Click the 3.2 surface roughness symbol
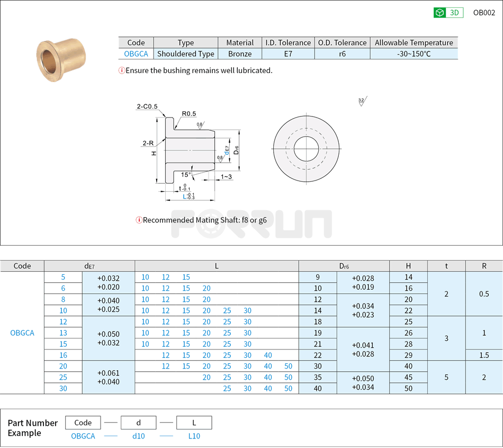Image resolution: width=503 pixels, height=448 pixels. (362, 102)
